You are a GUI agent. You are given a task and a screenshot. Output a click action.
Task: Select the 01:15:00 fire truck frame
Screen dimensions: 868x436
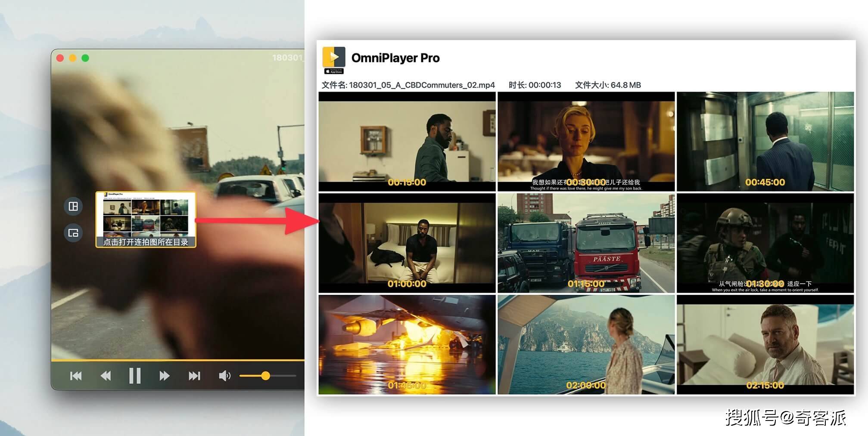point(586,243)
